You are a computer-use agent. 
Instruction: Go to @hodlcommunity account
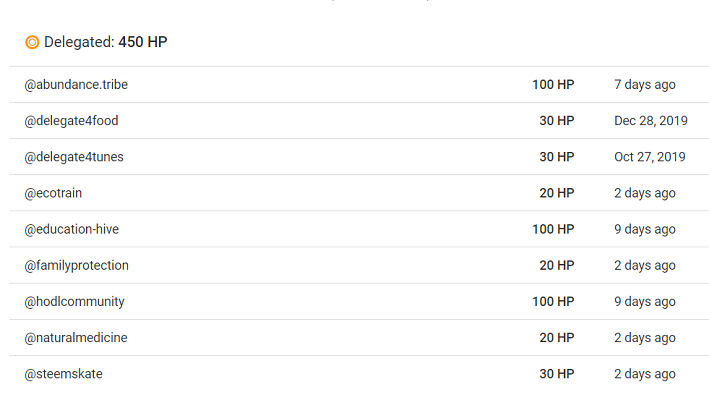coord(74,301)
